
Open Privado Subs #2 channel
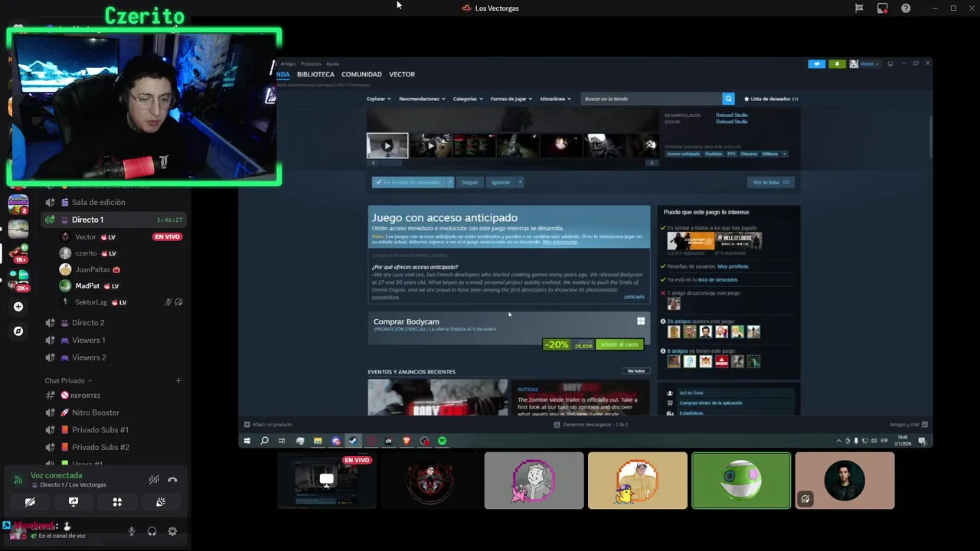115,447
